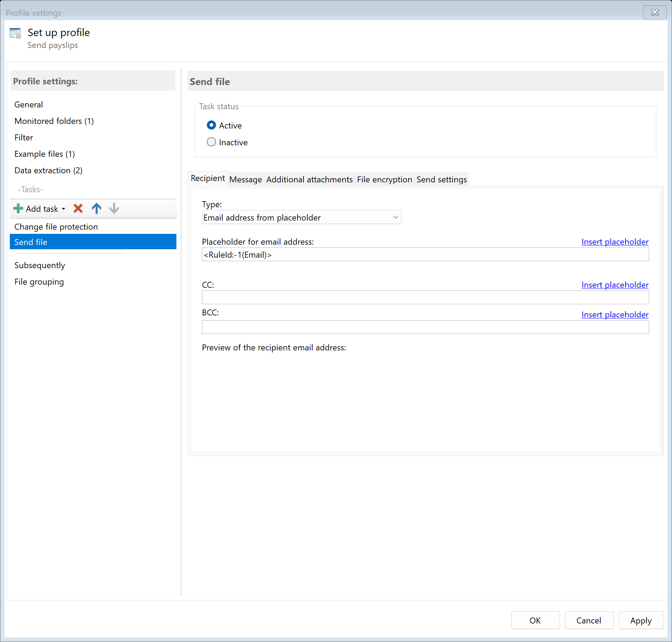Select the Active task status
The height and width of the screenshot is (642, 672).
pyautogui.click(x=211, y=125)
